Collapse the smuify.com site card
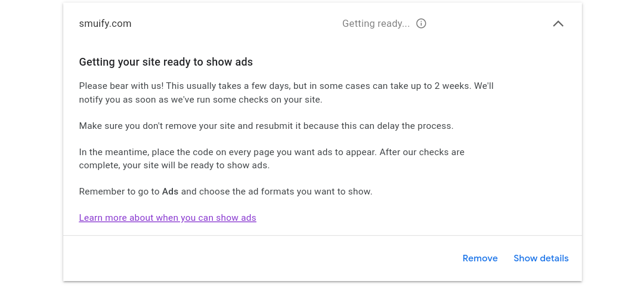The image size is (644, 287). tap(558, 24)
